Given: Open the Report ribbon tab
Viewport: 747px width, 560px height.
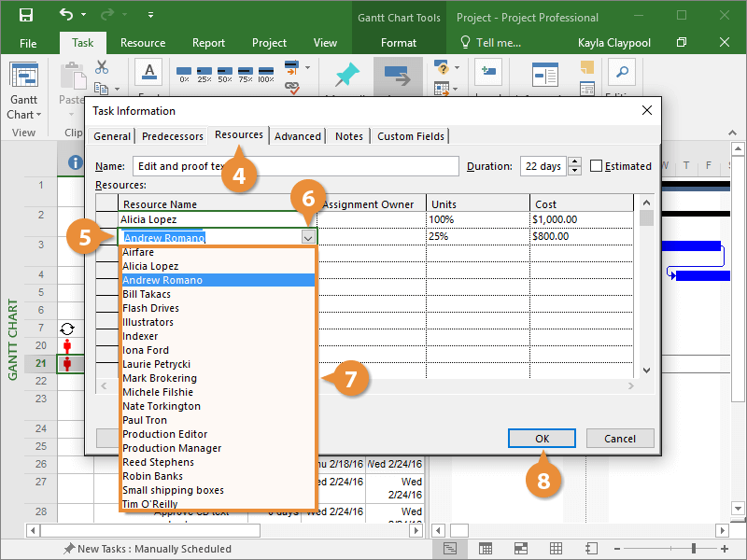Looking at the screenshot, I should coord(208,43).
